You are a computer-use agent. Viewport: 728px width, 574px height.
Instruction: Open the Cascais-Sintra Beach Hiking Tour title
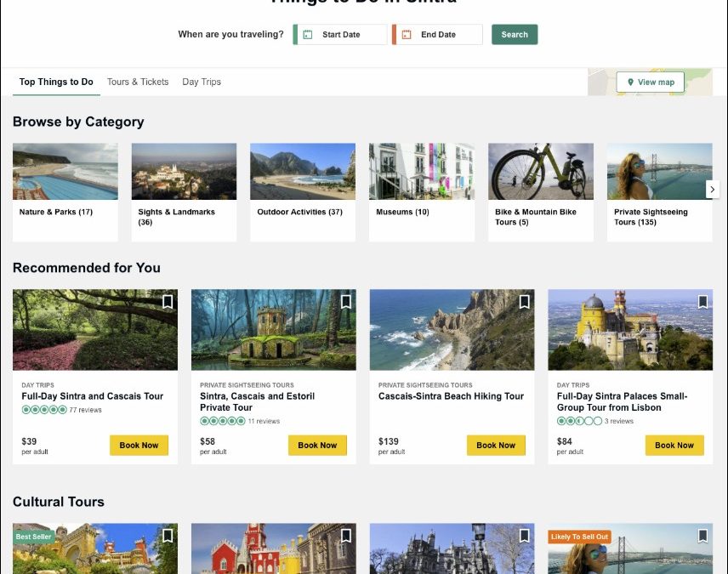coord(451,396)
